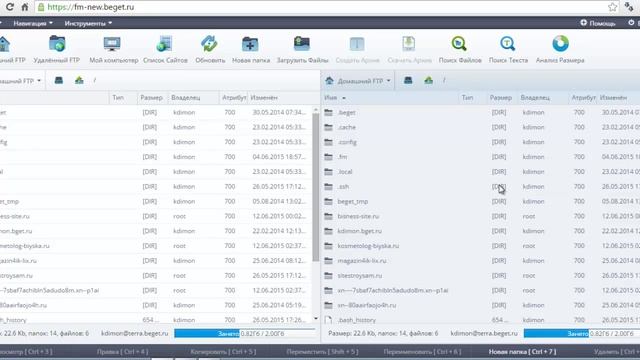Click Правка [Ctrl+4] bottom button
The height and width of the screenshot is (360, 640).
122,351
